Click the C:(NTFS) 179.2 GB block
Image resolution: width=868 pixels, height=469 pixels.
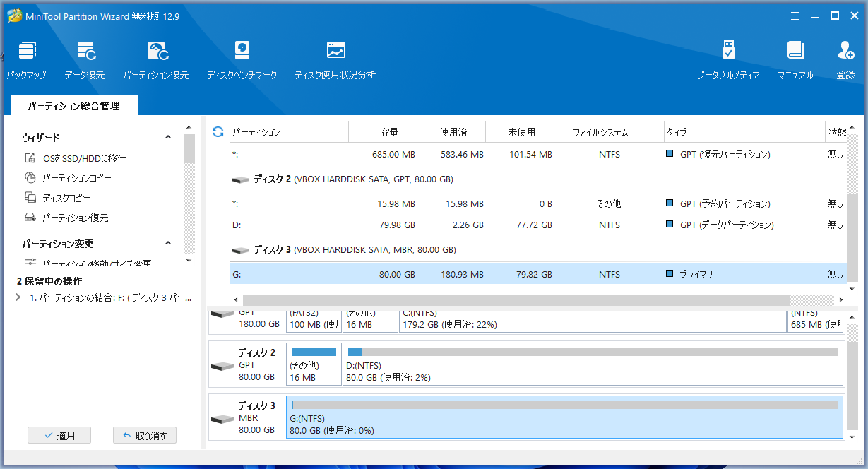(x=593, y=321)
